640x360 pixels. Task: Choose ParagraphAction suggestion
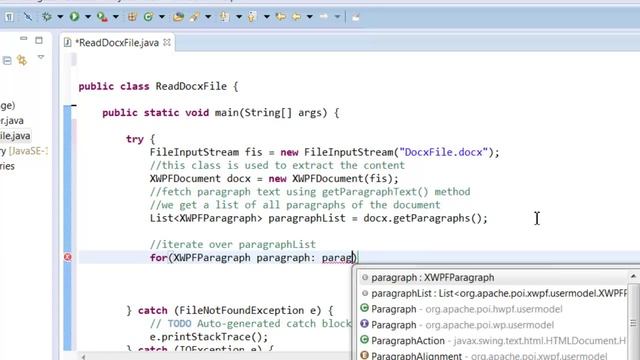[493, 340]
